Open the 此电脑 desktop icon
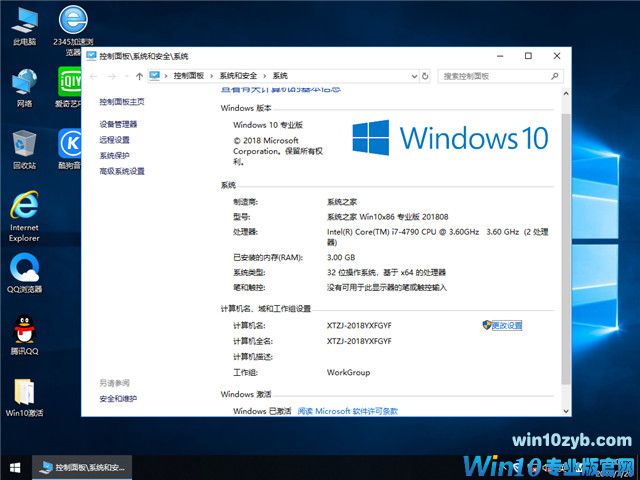Image resolution: width=640 pixels, height=480 pixels. click(x=24, y=25)
